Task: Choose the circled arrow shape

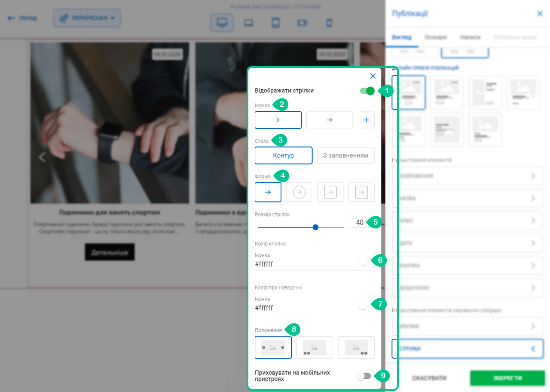Action: 299,192
